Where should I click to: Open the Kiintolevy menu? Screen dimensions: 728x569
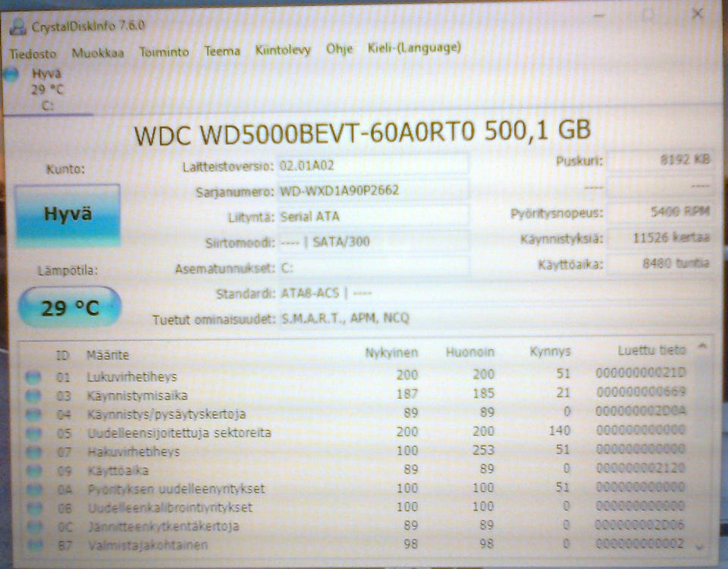point(283,50)
